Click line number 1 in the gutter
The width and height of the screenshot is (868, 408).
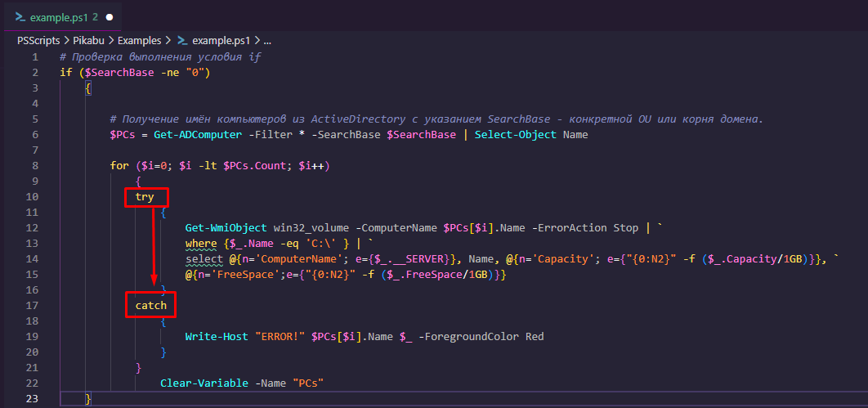pos(35,57)
